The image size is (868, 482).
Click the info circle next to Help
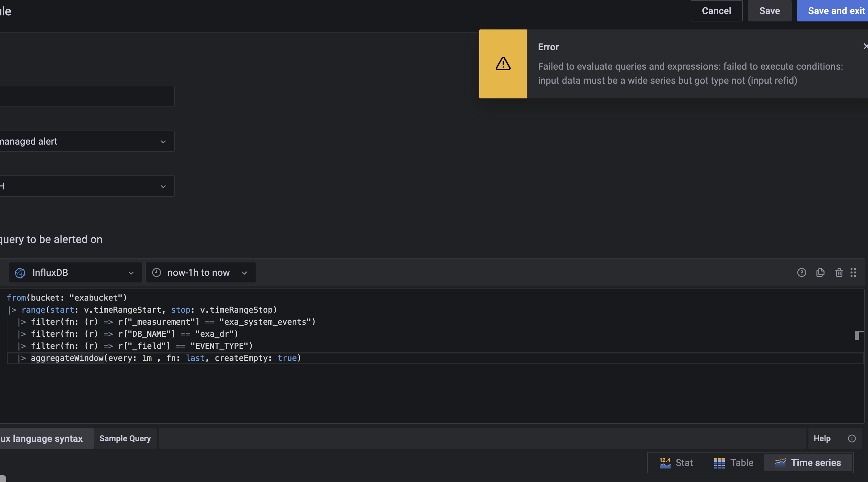coord(852,438)
